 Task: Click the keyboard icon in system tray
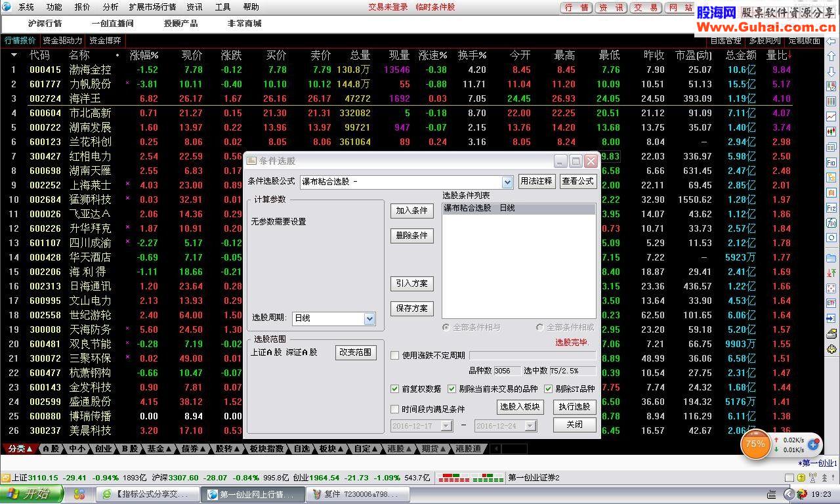point(771,494)
